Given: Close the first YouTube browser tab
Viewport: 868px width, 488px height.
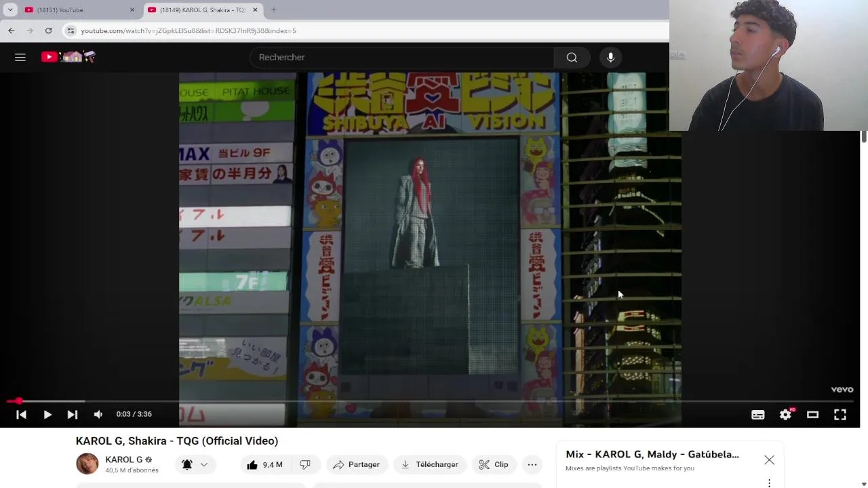Looking at the screenshot, I should point(132,10).
